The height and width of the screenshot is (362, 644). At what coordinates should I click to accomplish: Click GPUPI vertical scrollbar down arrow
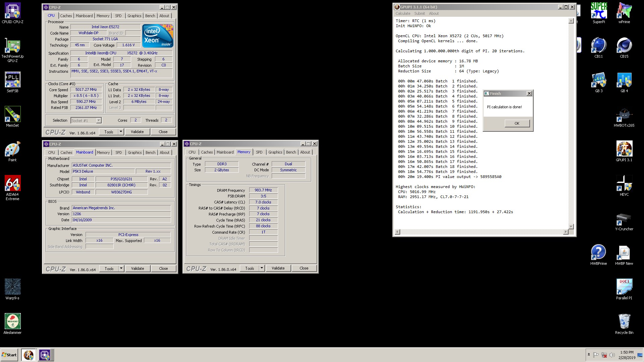(x=571, y=227)
